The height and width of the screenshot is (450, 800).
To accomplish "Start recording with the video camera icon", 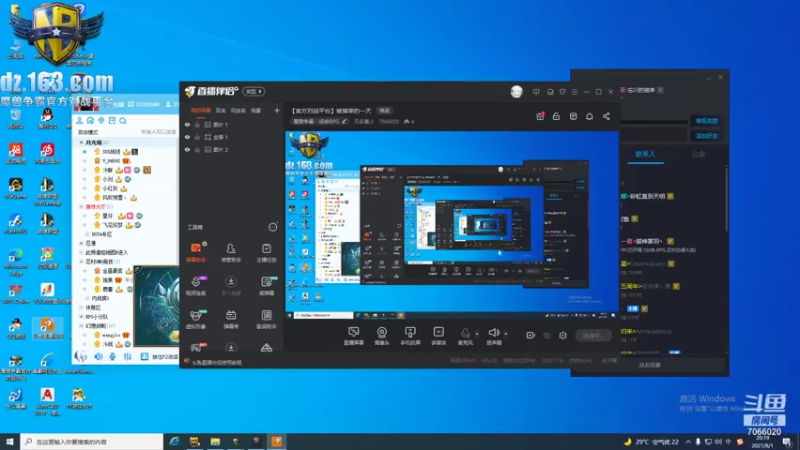I will pyautogui.click(x=531, y=335).
